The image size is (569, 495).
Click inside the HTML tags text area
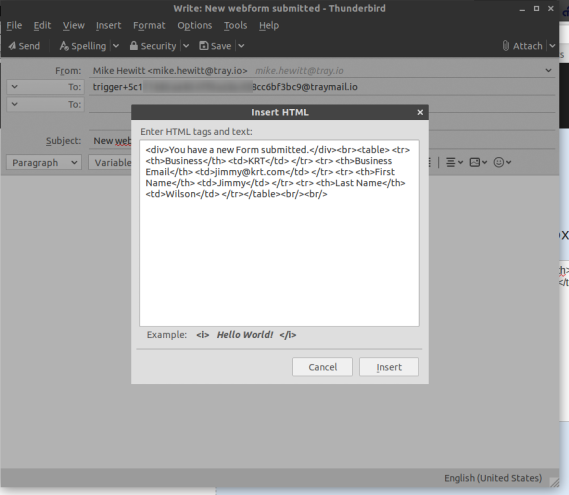279,233
